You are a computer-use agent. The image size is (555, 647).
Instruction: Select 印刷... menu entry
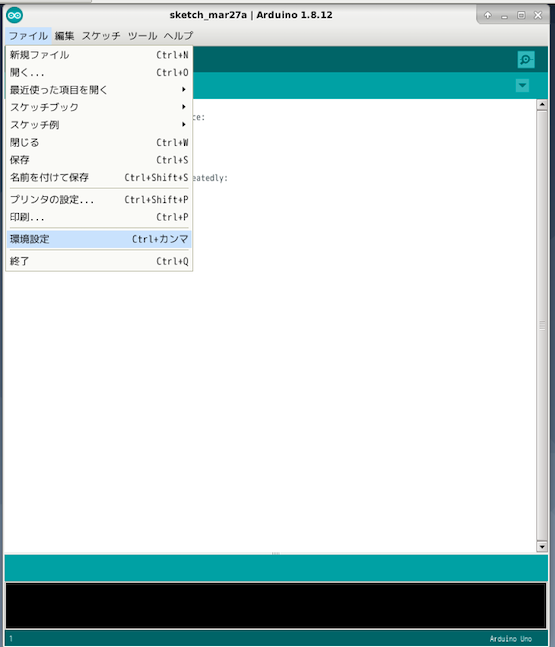pyautogui.click(x=99, y=217)
